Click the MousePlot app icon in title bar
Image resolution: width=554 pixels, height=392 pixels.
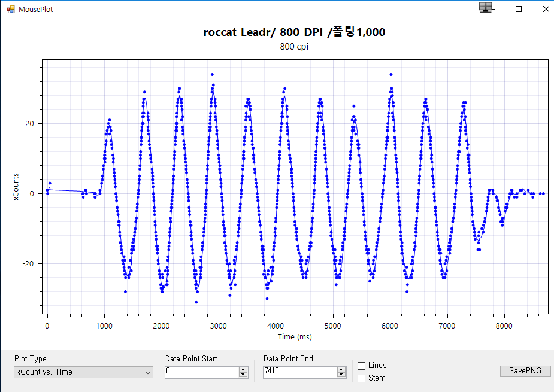tap(10, 9)
